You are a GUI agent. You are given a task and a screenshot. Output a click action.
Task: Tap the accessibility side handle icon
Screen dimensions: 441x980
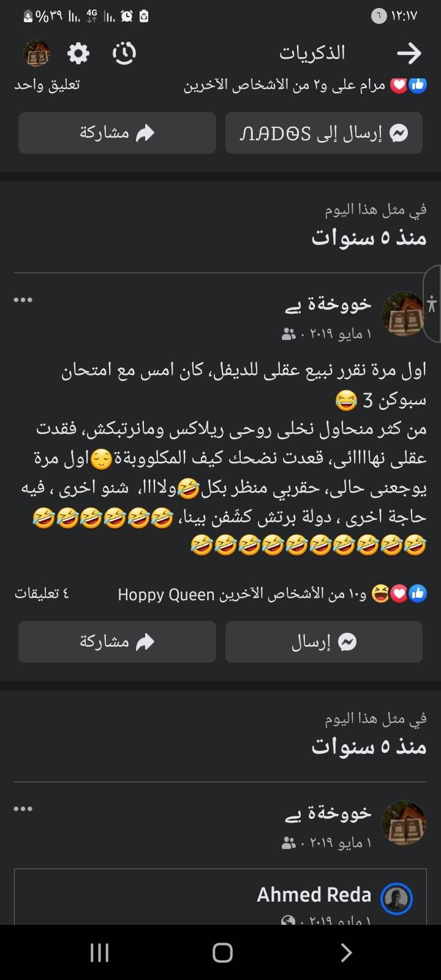click(x=432, y=304)
